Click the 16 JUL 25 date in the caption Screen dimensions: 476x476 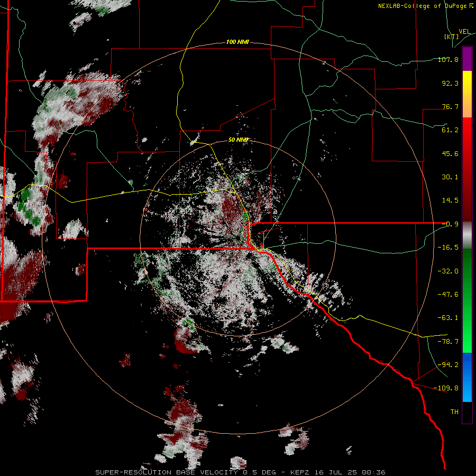[x=337, y=472]
